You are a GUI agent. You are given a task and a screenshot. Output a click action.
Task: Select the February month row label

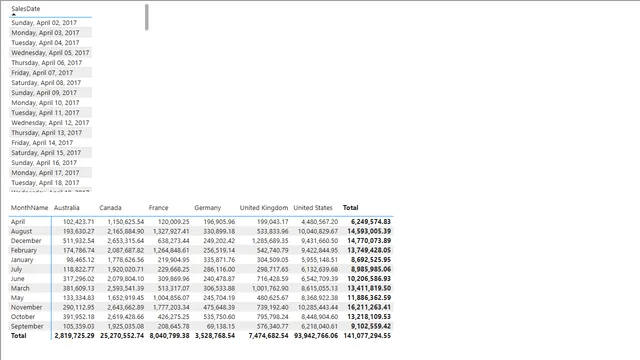tap(24, 250)
